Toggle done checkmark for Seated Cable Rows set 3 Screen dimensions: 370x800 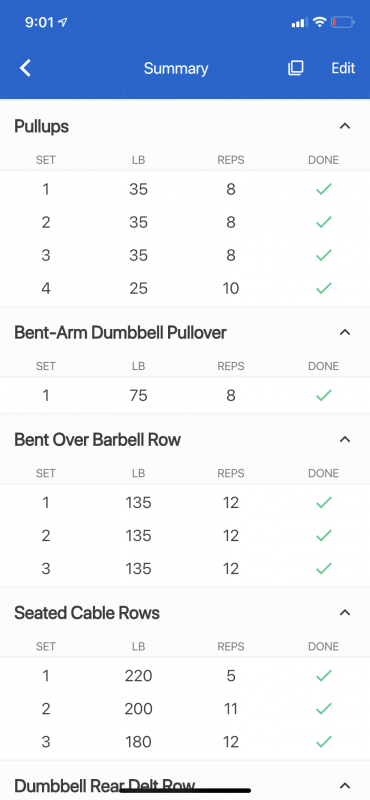pos(324,741)
